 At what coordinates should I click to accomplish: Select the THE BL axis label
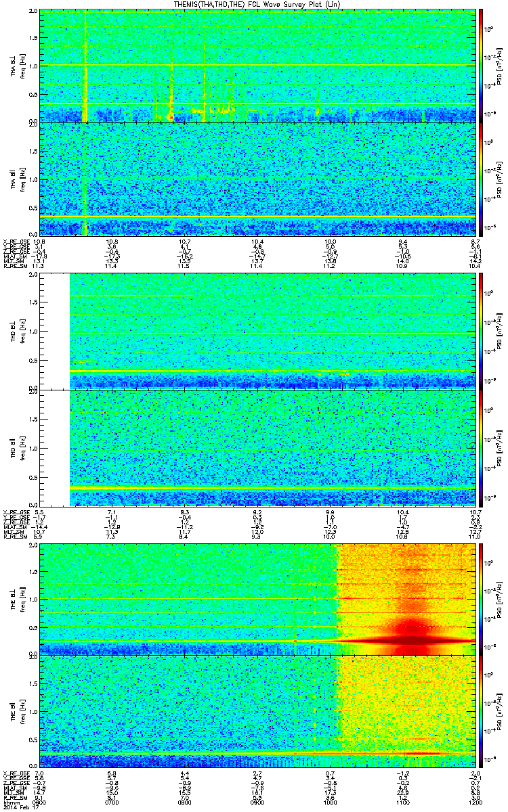tap(14, 598)
